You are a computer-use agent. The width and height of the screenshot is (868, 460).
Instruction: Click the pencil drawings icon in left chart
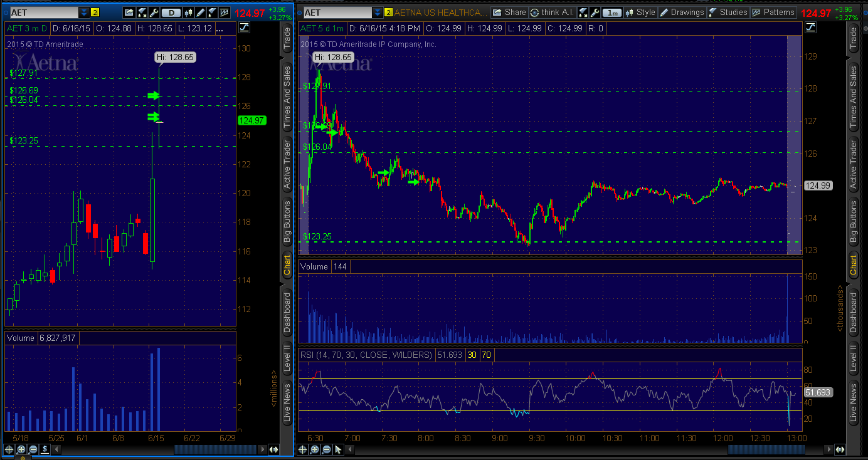[200, 13]
